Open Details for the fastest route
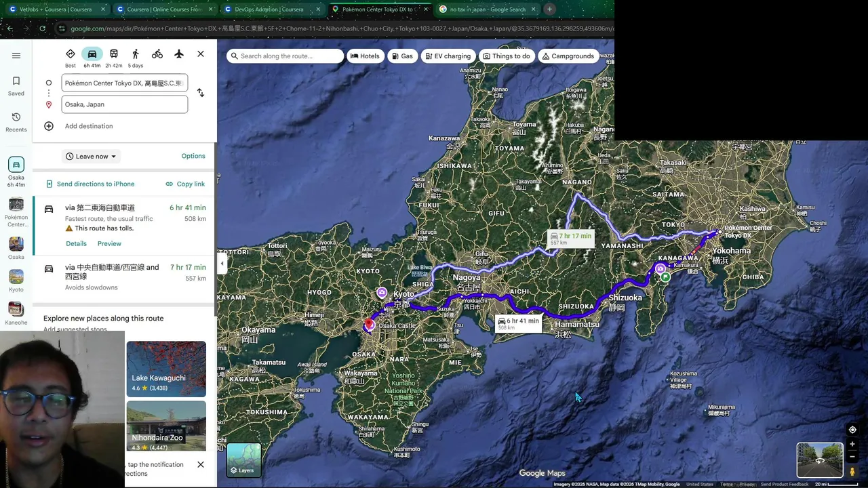The height and width of the screenshot is (488, 868). pos(76,243)
